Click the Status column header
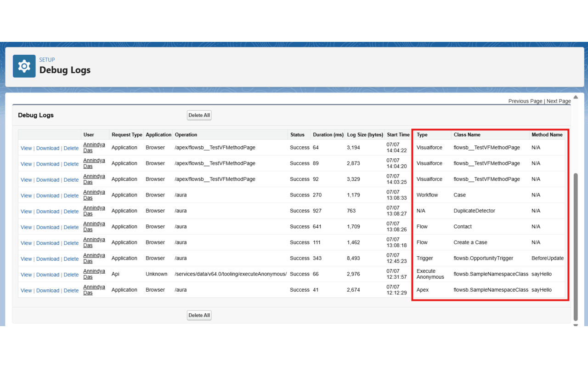Image resolution: width=588 pixels, height=368 pixels. click(x=297, y=135)
